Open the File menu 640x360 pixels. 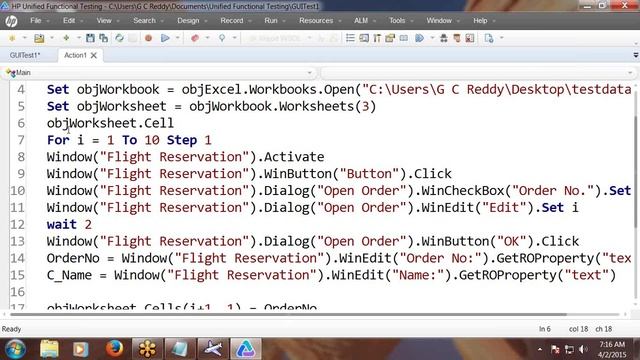(36, 20)
